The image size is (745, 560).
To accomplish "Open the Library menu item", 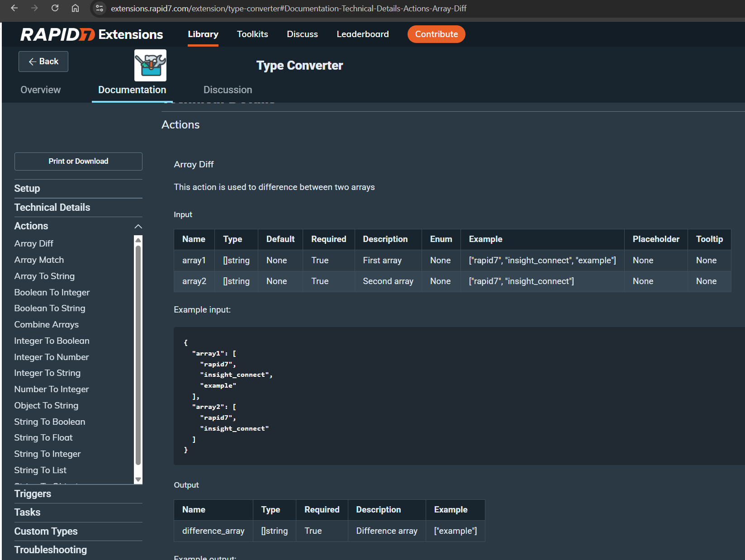I will (x=203, y=34).
